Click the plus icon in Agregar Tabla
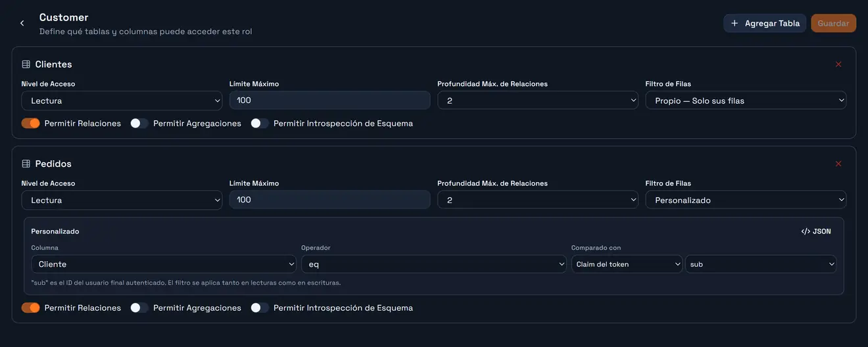 pyautogui.click(x=735, y=23)
